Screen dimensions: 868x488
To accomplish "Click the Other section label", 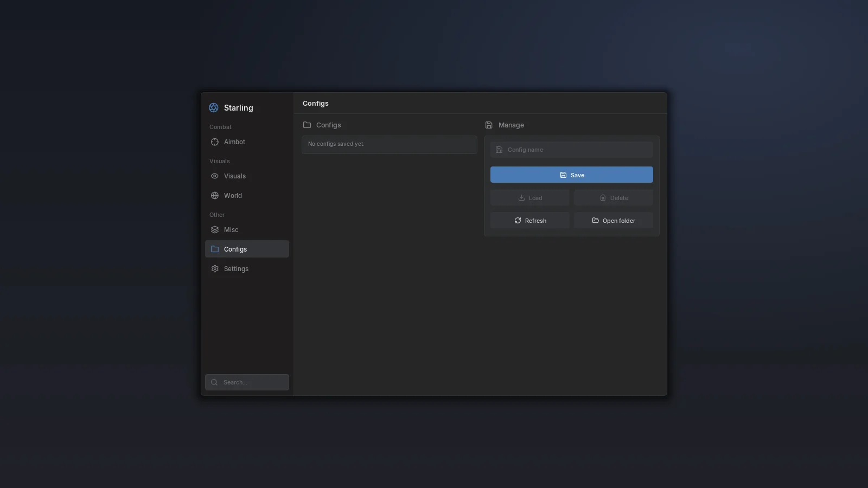I will (x=217, y=215).
